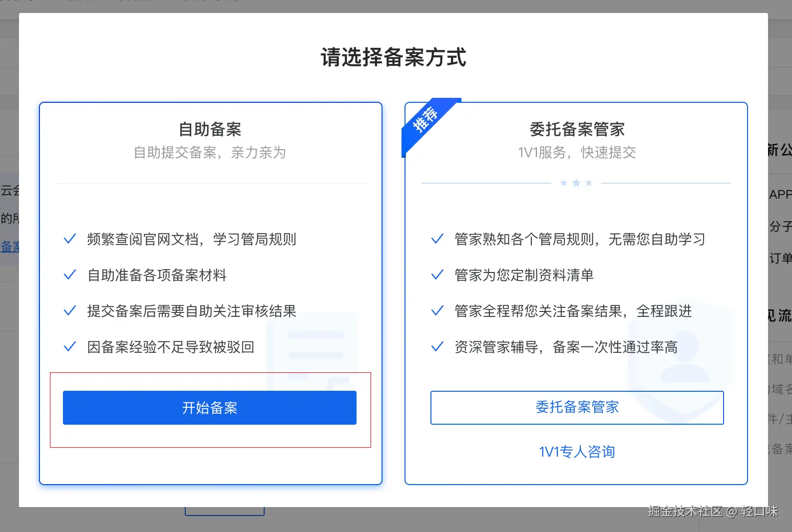Click the 开始备案 button
Screen dimensions: 792x532
tap(210, 408)
